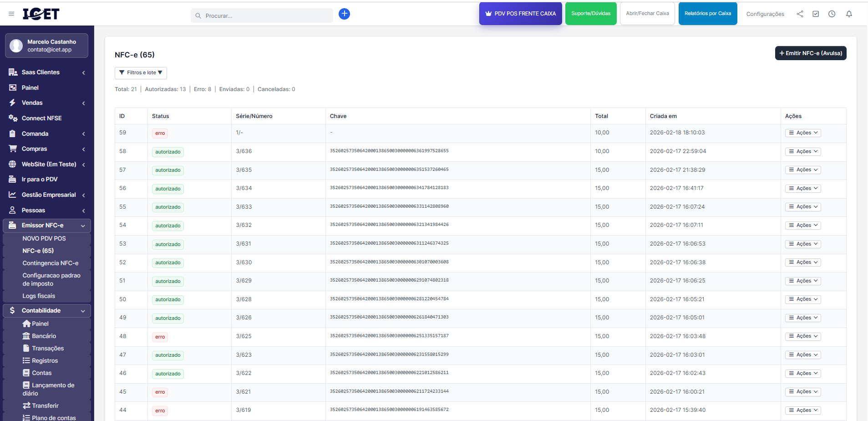Viewport: 868px width, 421px height.
Task: Click the checklist tasks icon in header
Action: (816, 14)
